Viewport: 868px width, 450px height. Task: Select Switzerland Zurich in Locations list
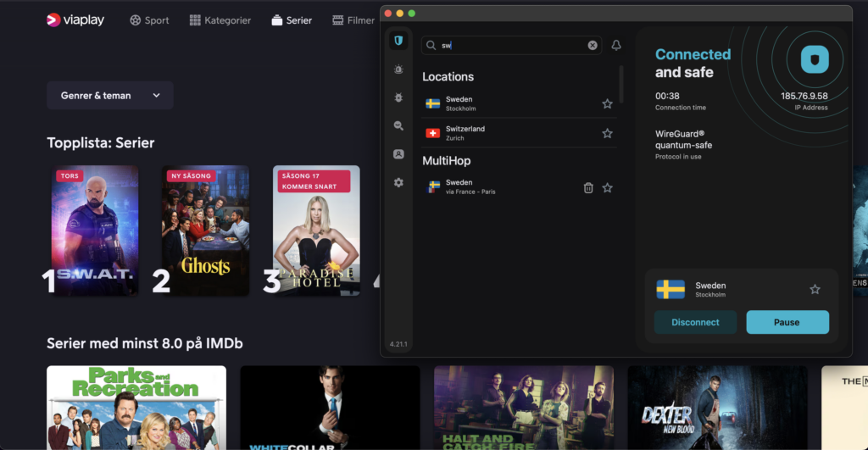click(520, 133)
